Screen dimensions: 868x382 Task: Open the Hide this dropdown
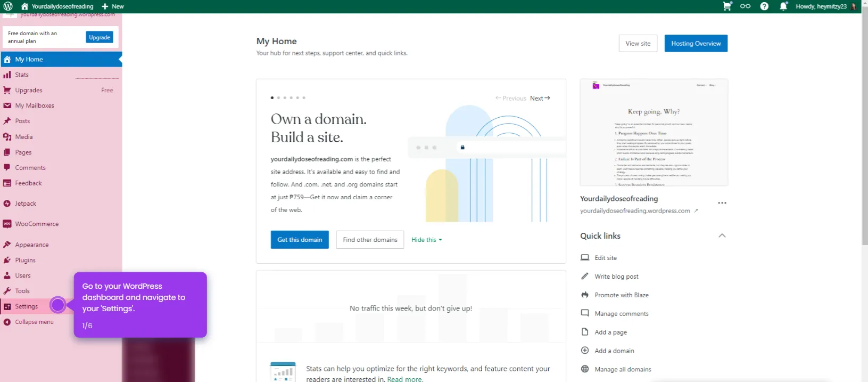point(427,240)
